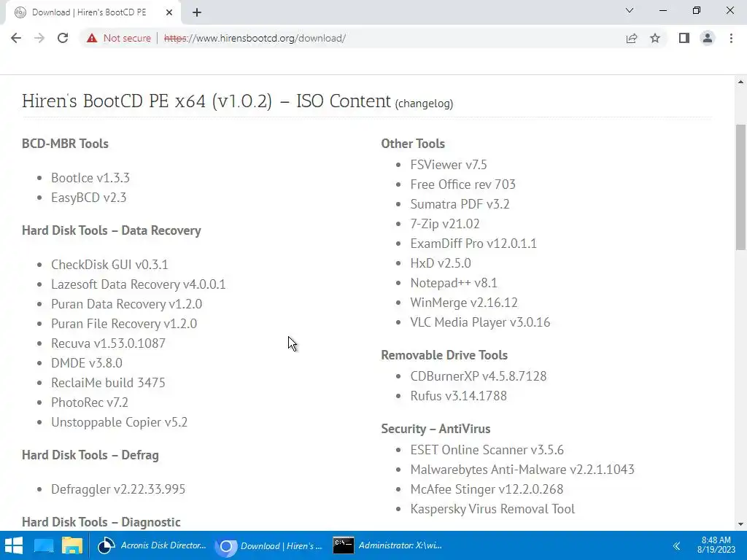Screen dimensions: 747x560
Task: Show hidden tray icons chevron
Action: click(x=676, y=545)
